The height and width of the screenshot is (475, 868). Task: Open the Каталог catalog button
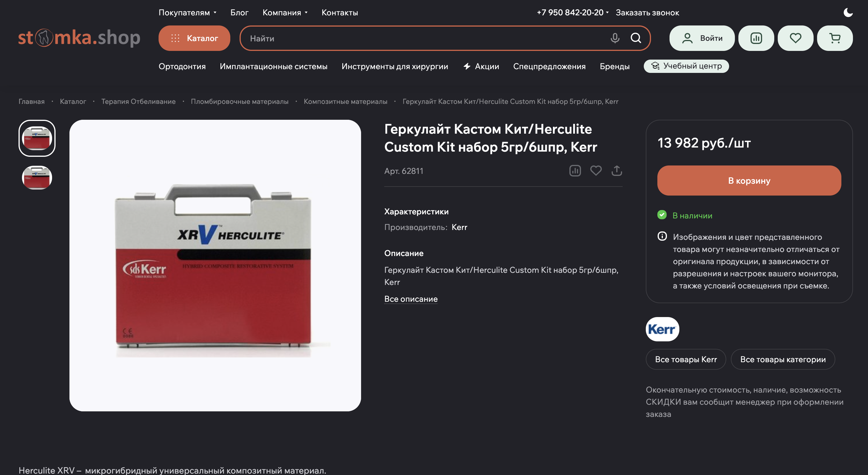pos(194,38)
